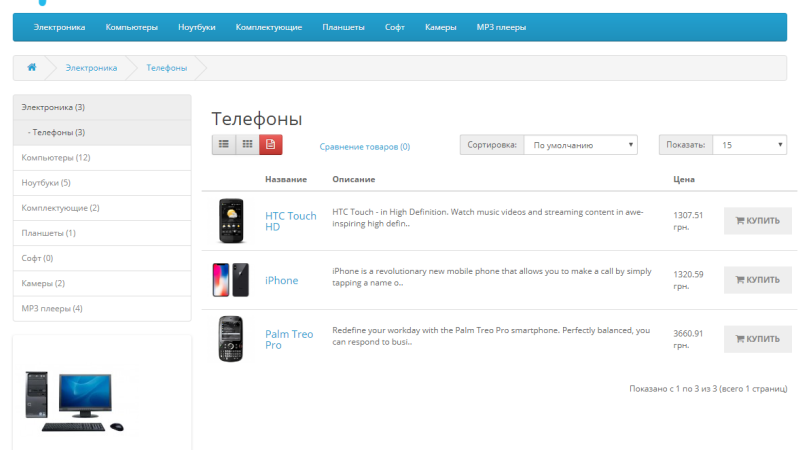Viewport: 800px width, 450px height.
Task: Open Электроника in top menu
Action: point(59,27)
